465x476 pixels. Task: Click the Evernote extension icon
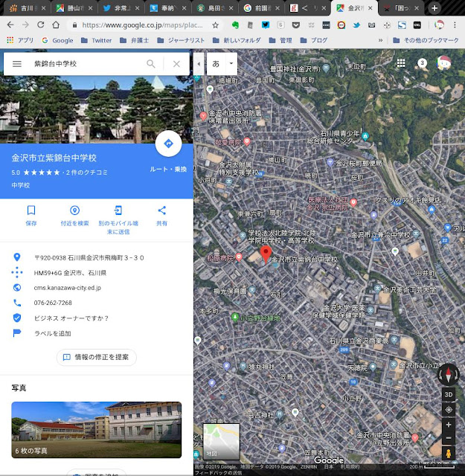point(235,25)
